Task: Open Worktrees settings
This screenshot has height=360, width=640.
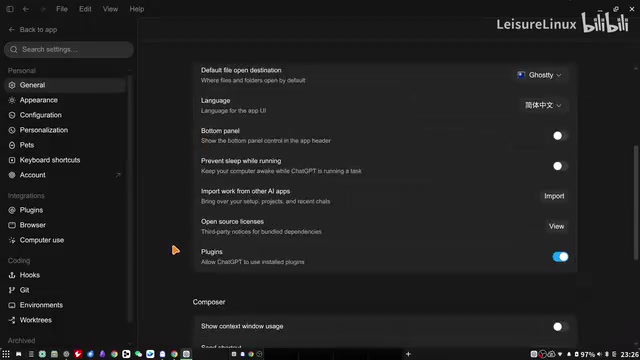Action: pyautogui.click(x=36, y=320)
